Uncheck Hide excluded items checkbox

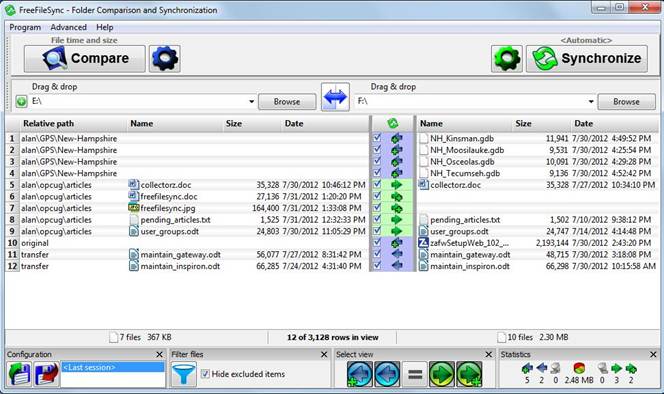[205, 374]
